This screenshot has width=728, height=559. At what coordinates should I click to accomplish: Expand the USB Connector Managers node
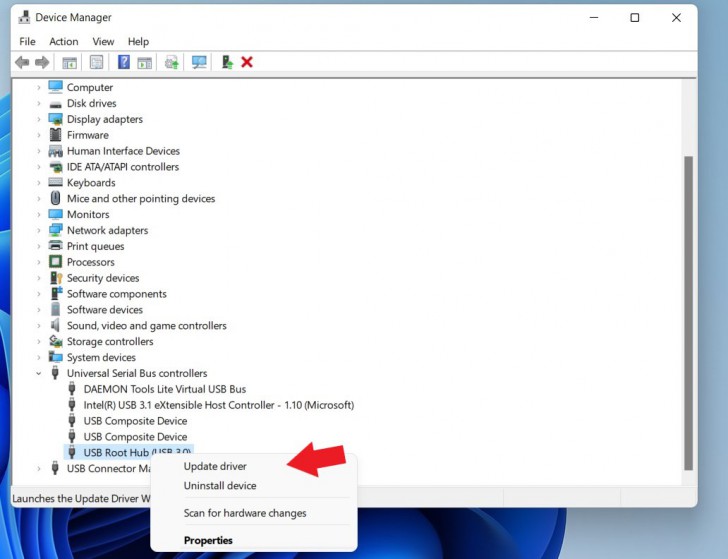click(39, 468)
